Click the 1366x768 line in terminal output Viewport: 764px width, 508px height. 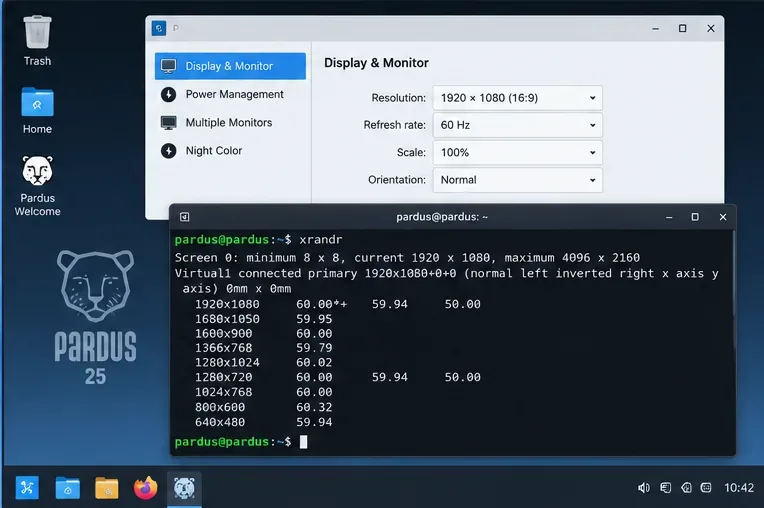tap(264, 348)
